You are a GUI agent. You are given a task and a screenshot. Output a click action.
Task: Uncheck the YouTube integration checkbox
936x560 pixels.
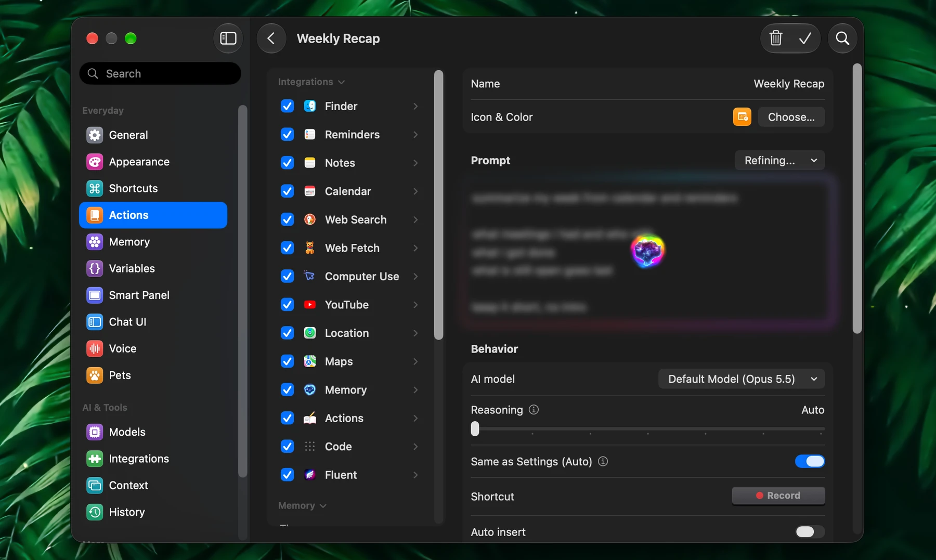click(287, 305)
